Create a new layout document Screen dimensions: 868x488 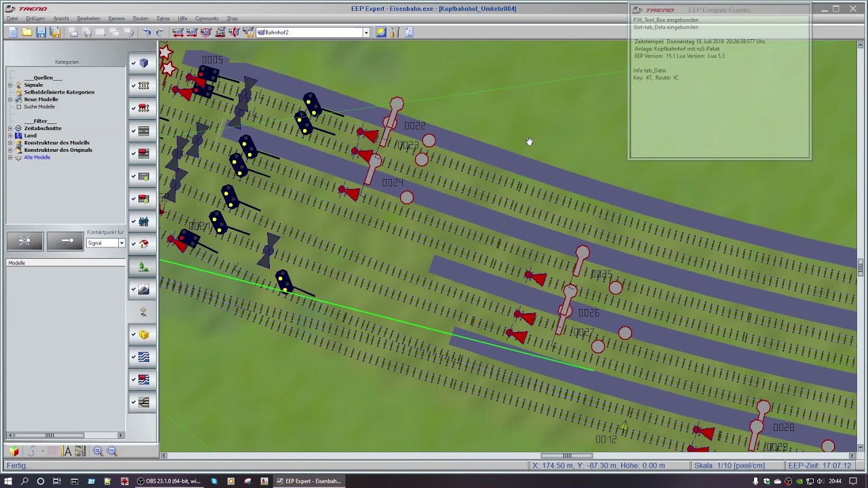13,33
